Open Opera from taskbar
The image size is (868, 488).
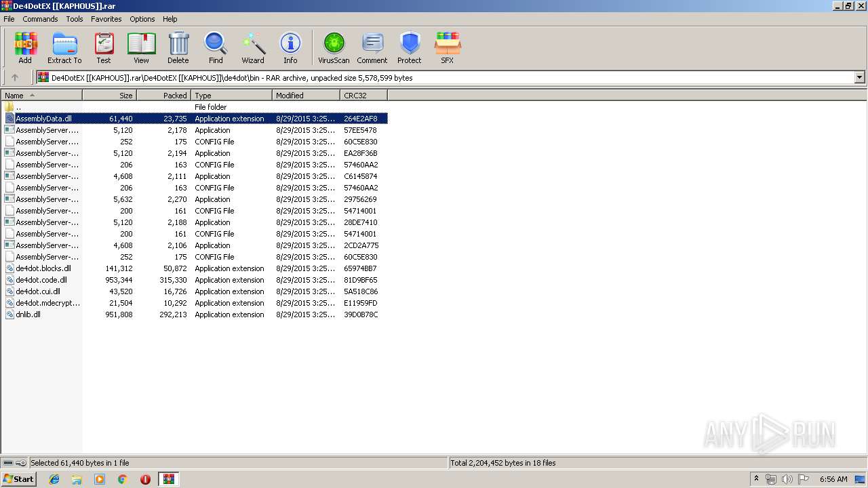145,479
